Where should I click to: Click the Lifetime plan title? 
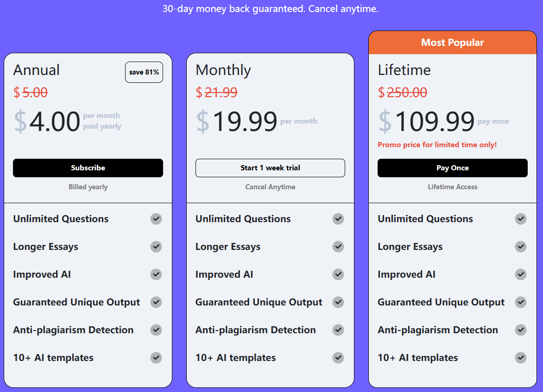[x=404, y=70]
